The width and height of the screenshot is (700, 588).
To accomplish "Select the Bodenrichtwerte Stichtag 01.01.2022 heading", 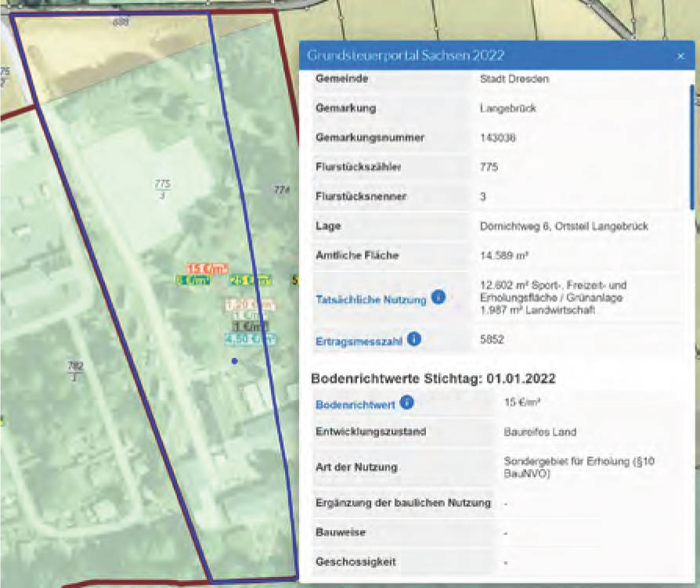I will click(424, 378).
